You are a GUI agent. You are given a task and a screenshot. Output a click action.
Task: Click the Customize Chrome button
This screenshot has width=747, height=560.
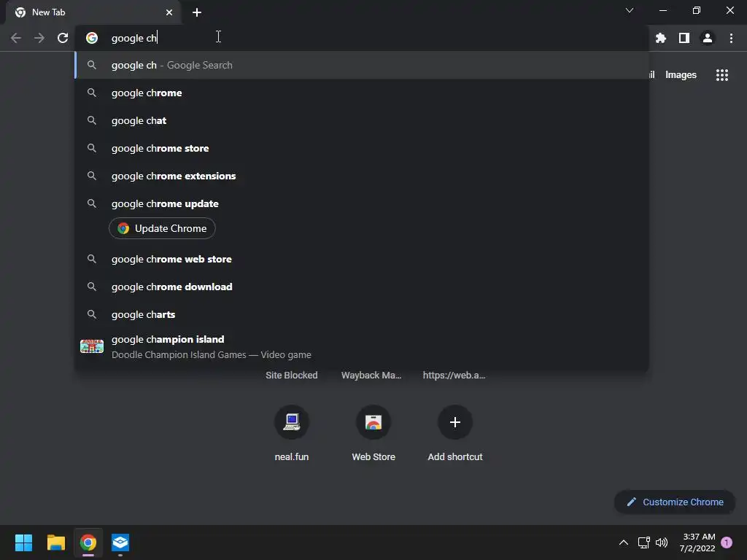click(x=675, y=502)
